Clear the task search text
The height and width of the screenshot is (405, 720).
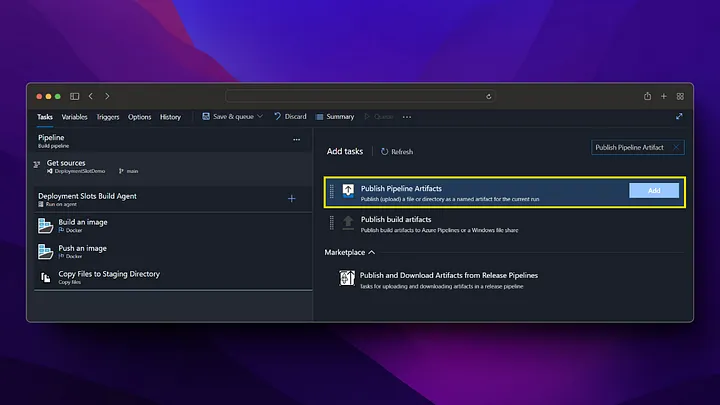point(676,147)
